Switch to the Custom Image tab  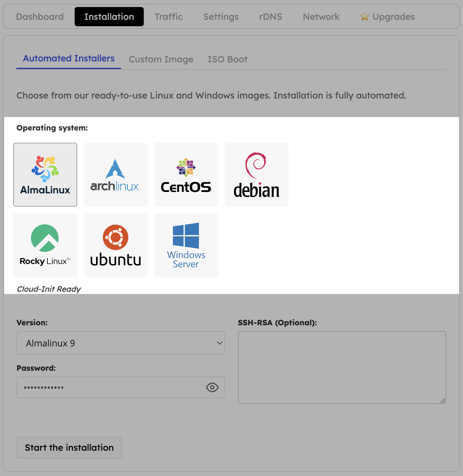161,59
